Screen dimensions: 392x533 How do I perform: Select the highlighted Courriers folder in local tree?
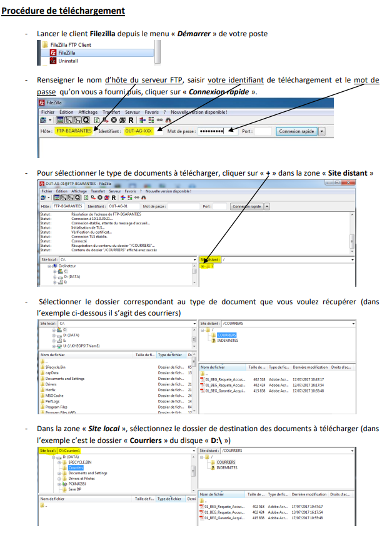pyautogui.click(x=75, y=467)
